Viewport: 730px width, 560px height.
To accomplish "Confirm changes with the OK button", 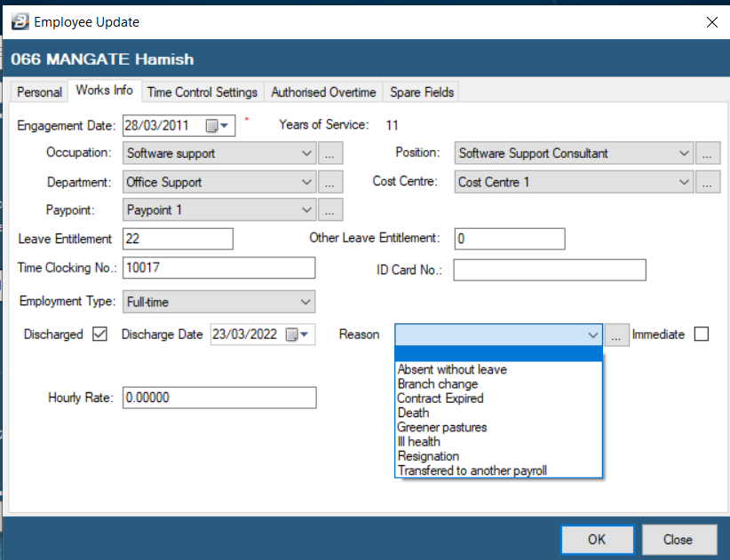I will pyautogui.click(x=597, y=540).
